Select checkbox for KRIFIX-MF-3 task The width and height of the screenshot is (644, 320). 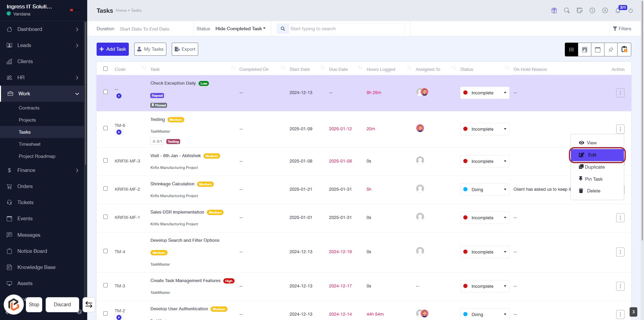tap(106, 161)
